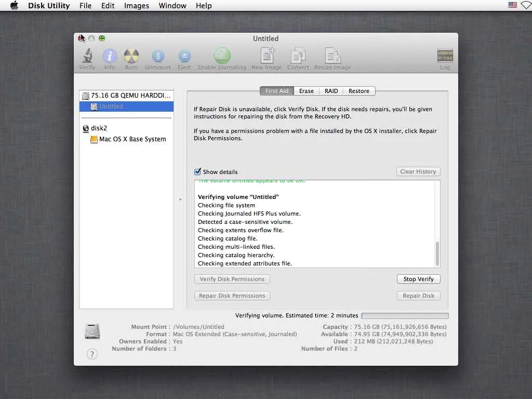This screenshot has width=532, height=399.
Task: Switch to the RAID tab
Action: pos(331,91)
